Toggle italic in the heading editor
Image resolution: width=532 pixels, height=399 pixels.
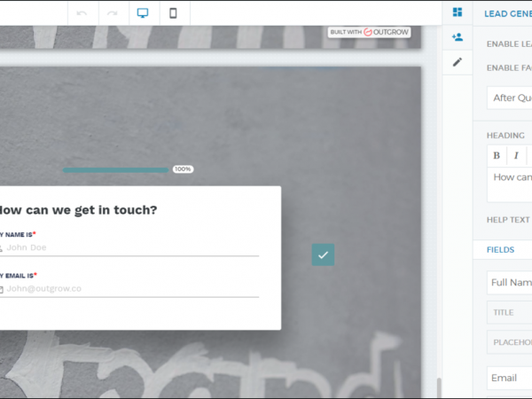pyautogui.click(x=516, y=155)
